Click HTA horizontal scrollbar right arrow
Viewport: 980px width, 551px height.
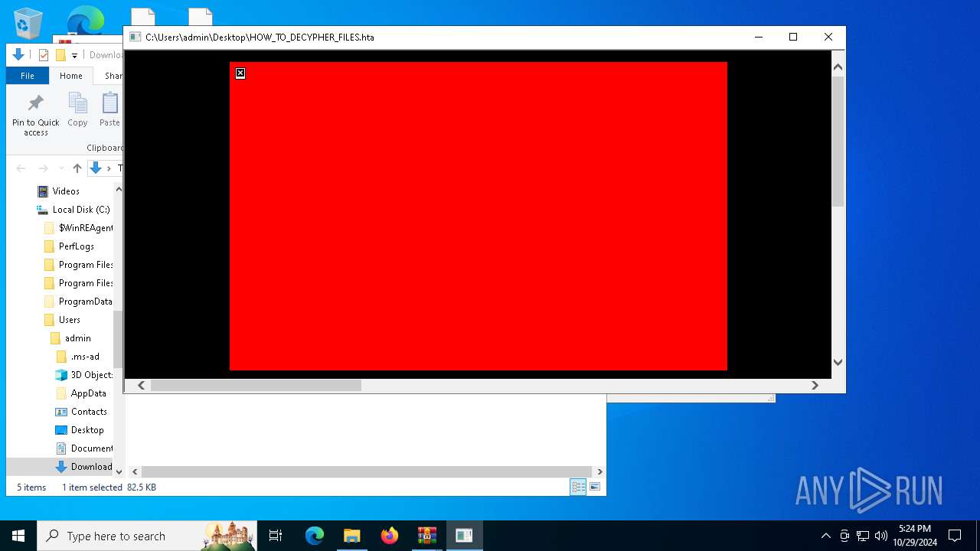(x=815, y=386)
